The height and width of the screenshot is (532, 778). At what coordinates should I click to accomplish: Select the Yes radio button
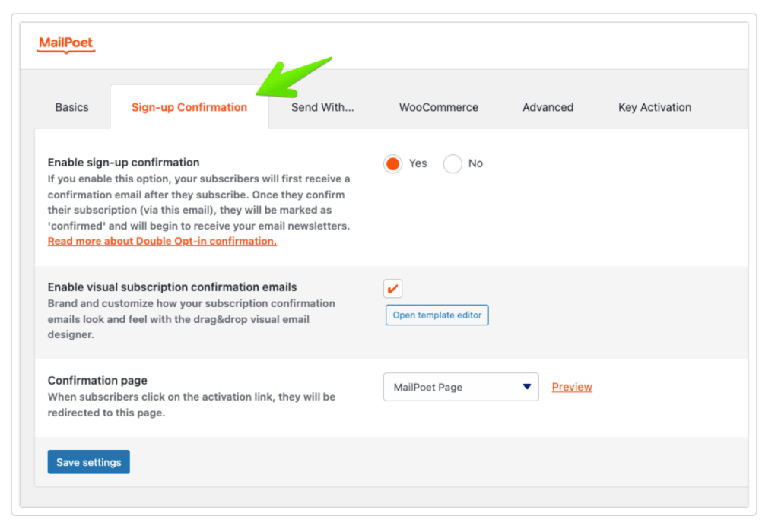tap(392, 163)
